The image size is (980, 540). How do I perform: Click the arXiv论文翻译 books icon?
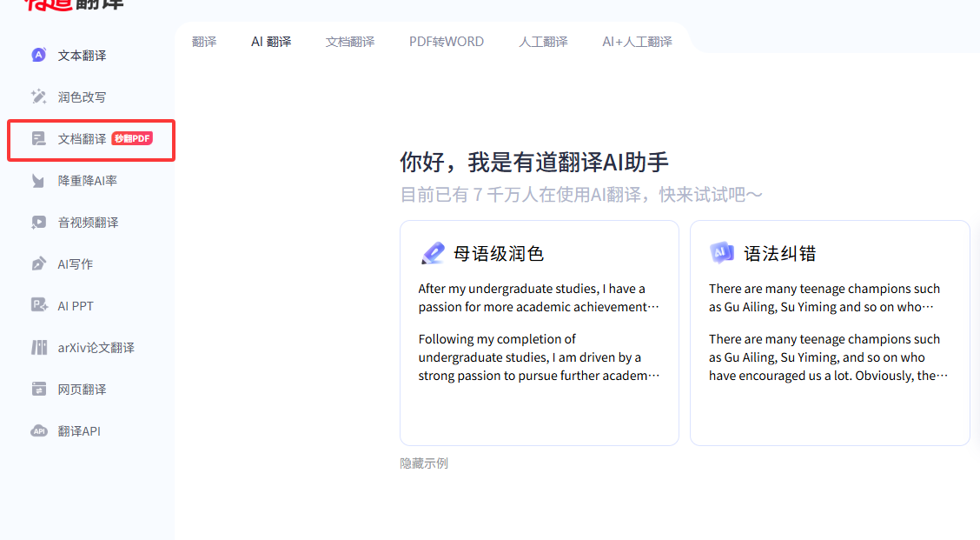38,348
